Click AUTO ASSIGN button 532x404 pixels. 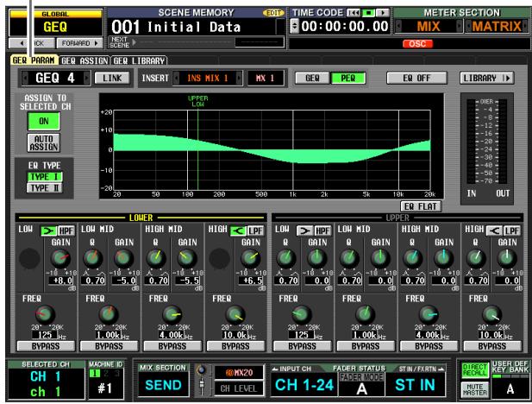click(x=44, y=142)
